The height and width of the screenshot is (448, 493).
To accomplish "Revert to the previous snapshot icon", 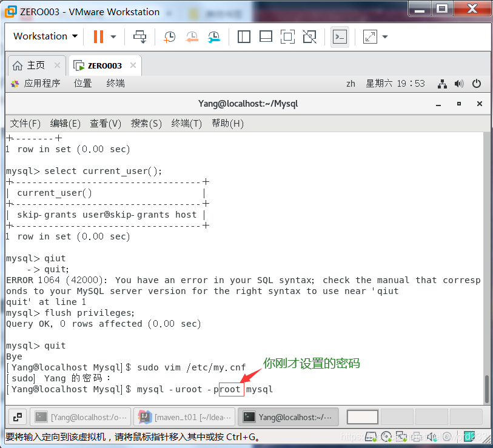I will 192,37.
